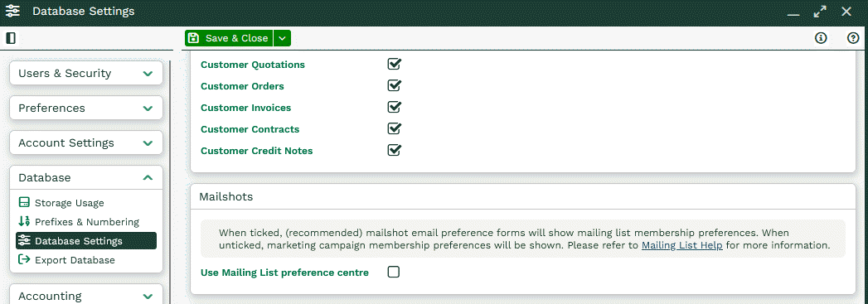This screenshot has width=868, height=304.
Task: Click the information circle icon
Action: point(821,38)
